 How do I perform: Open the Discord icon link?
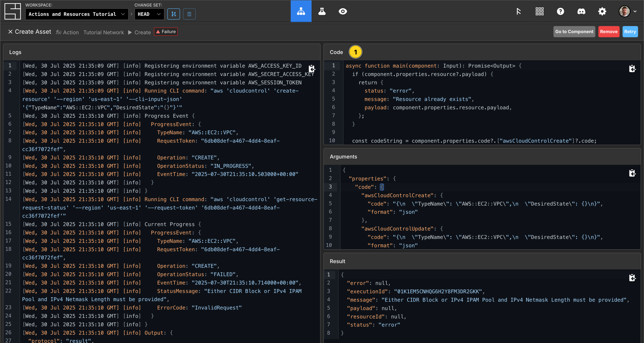581,11
